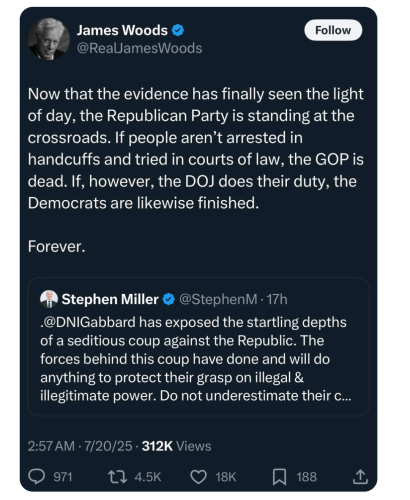Viewport: 410px width, 500px height.
Task: Click the 312K Views count
Action: [176, 446]
